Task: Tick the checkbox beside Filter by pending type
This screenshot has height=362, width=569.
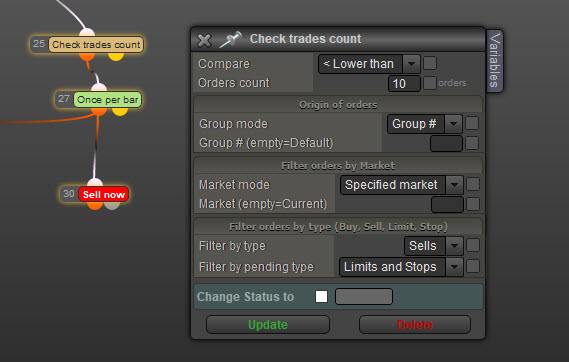Action: point(473,266)
